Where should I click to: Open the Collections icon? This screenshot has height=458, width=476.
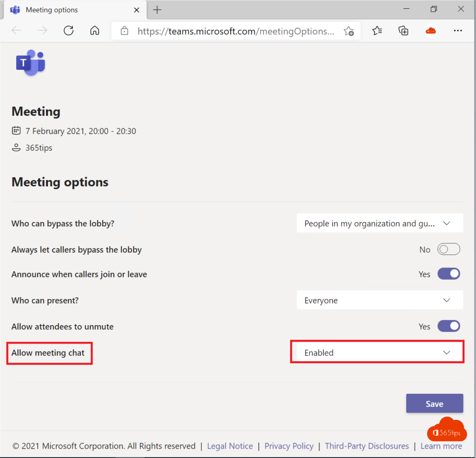403,31
